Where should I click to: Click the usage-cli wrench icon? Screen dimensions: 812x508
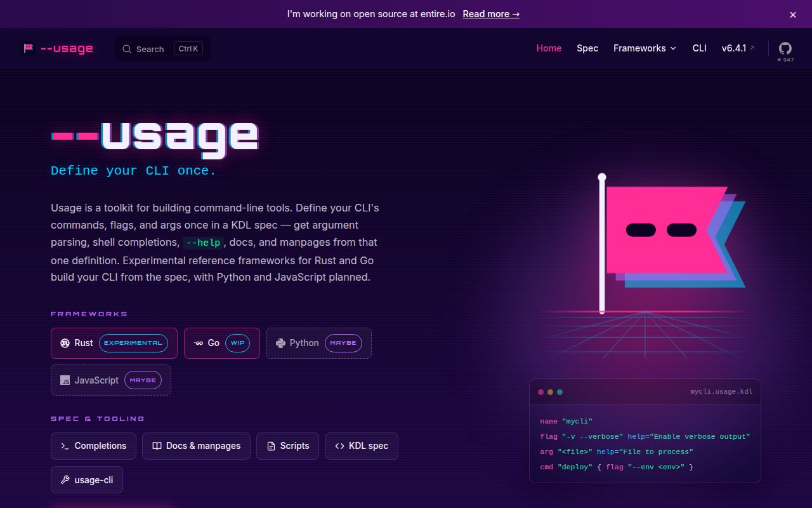(x=65, y=479)
